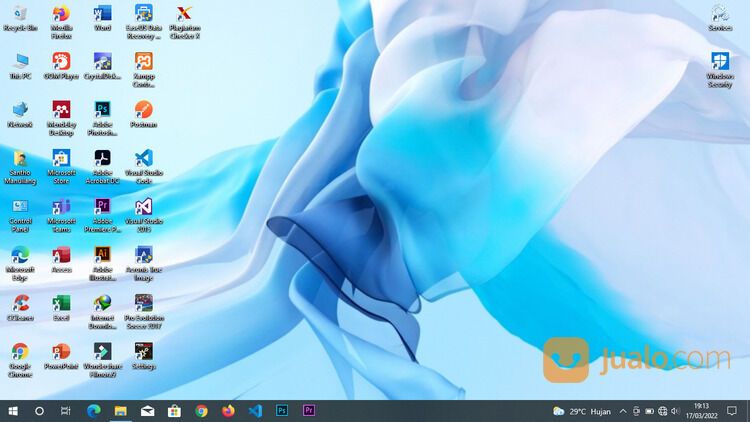Image resolution: width=750 pixels, height=422 pixels.
Task: Select the Adobe Illustrator desktop shortcut
Action: 102,264
